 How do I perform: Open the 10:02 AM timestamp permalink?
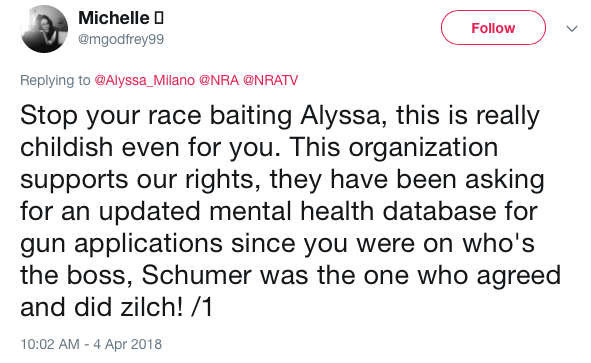click(50, 344)
